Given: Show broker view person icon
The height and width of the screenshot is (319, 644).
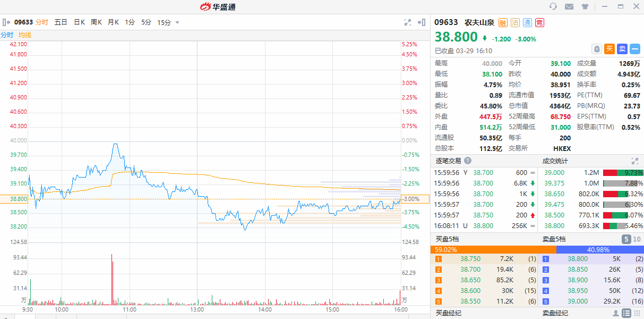Looking at the screenshot, I should (615, 313).
